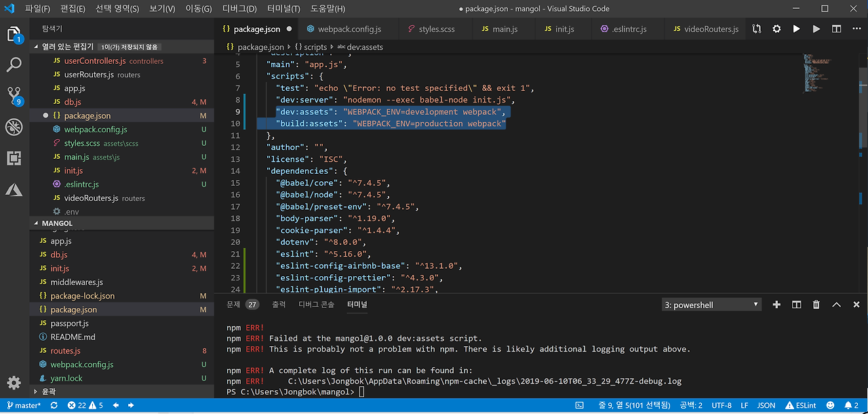Open the terminal selector '3: powershell' dropdown
The width and height of the screenshot is (868, 414).
click(711, 305)
